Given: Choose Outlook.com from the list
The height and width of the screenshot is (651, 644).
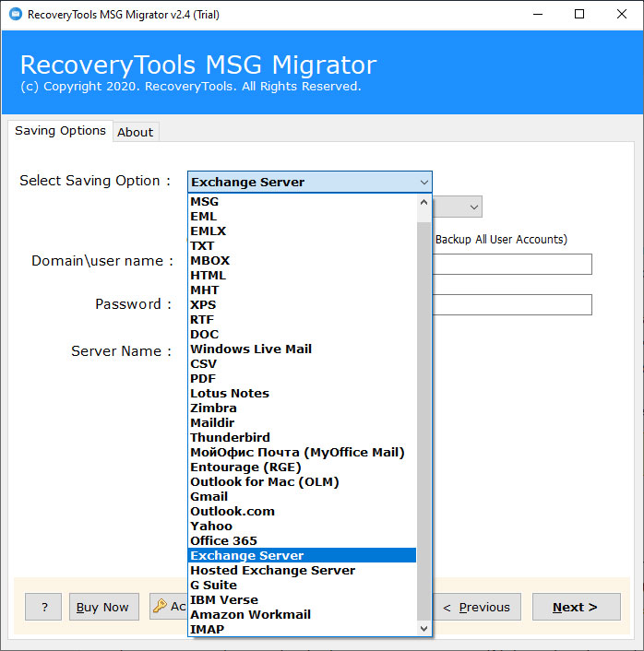Looking at the screenshot, I should click(302, 511).
